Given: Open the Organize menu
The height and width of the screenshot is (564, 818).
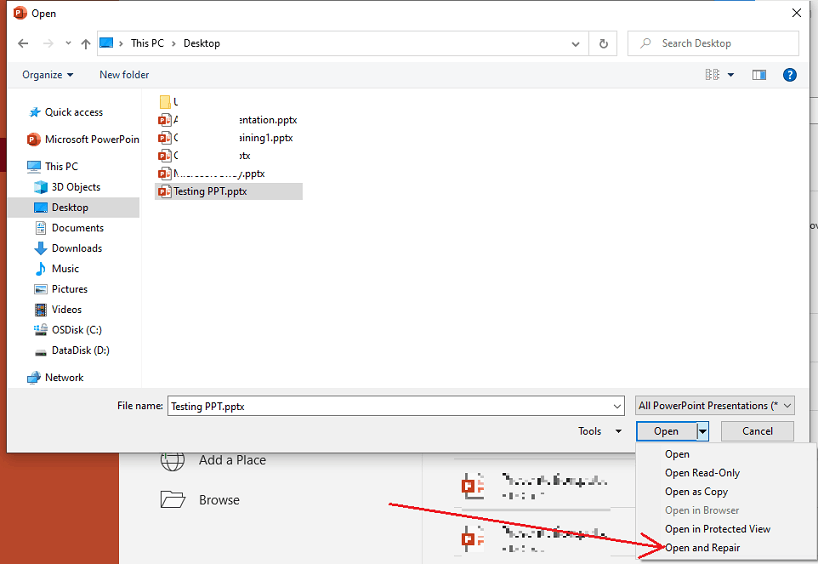Looking at the screenshot, I should click(47, 75).
